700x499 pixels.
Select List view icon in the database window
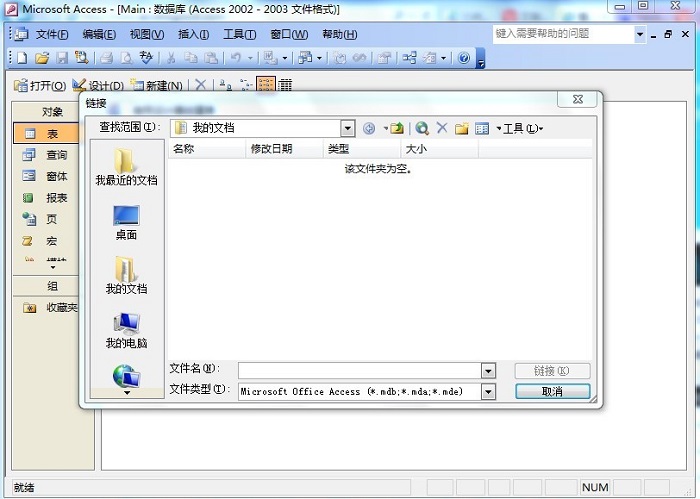pos(266,84)
